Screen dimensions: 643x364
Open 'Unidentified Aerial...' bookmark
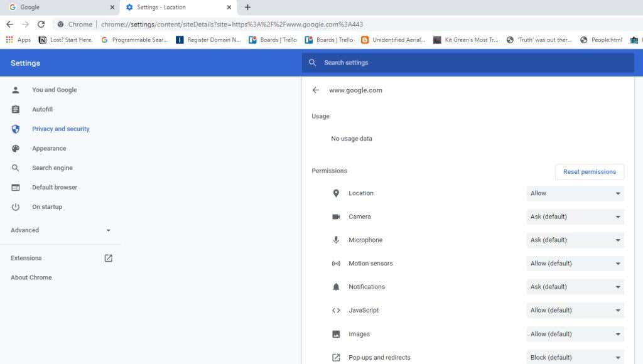coord(393,40)
